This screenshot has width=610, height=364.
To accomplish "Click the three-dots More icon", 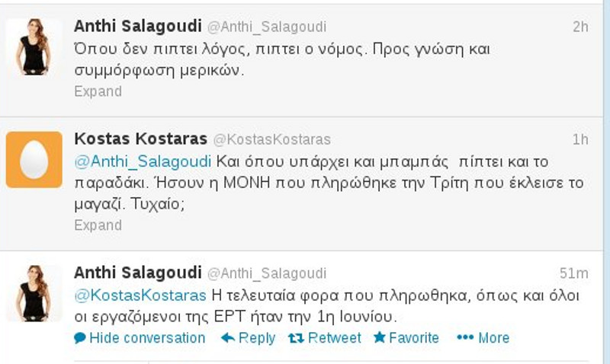I will (464, 338).
